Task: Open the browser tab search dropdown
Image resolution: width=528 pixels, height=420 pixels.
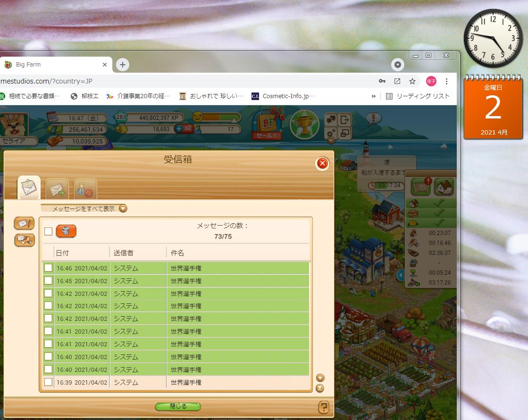Action: (x=398, y=65)
